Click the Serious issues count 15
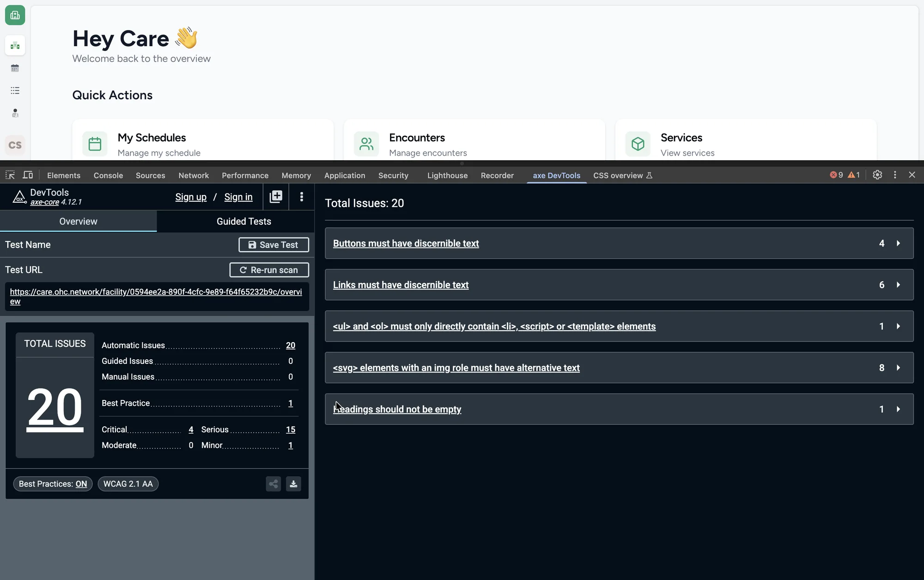The image size is (924, 580). coord(291,429)
